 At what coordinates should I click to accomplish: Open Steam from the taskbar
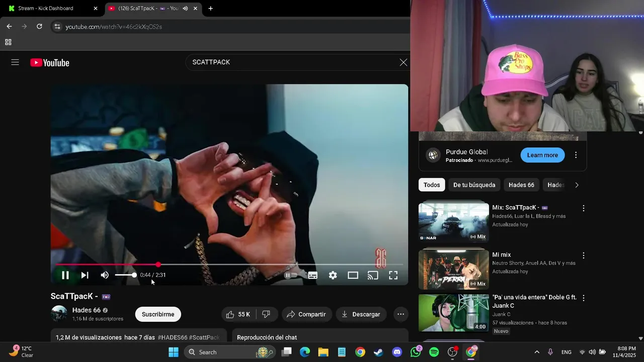pos(378,352)
